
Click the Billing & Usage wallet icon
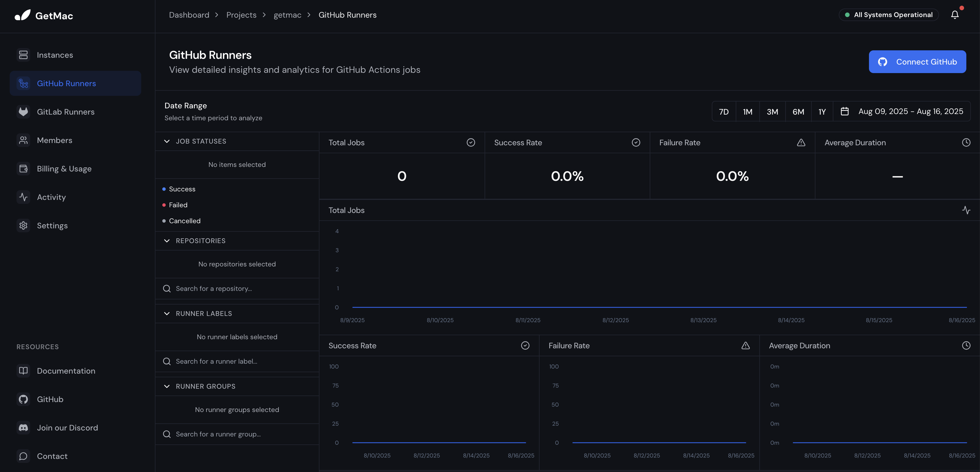coord(23,168)
